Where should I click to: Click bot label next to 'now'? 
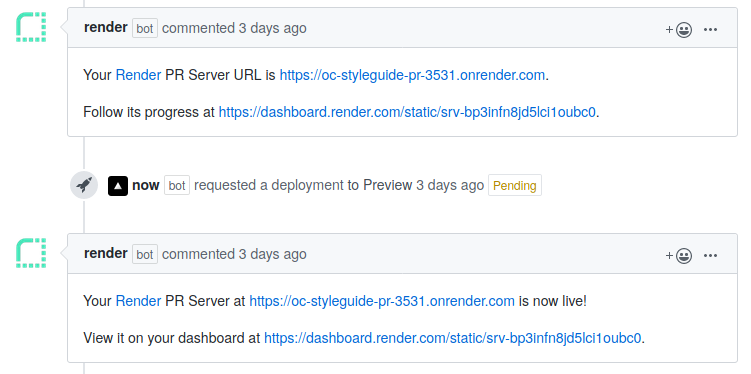177,185
